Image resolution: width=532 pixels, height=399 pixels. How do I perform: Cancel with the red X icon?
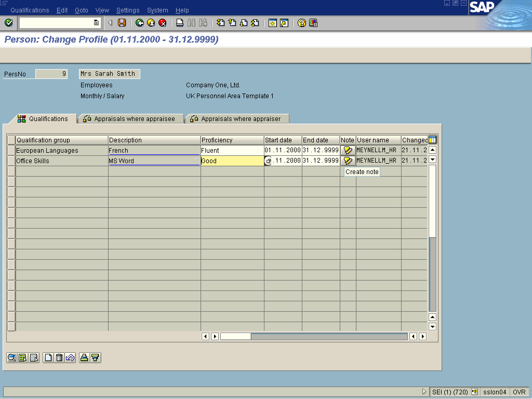tap(163, 23)
